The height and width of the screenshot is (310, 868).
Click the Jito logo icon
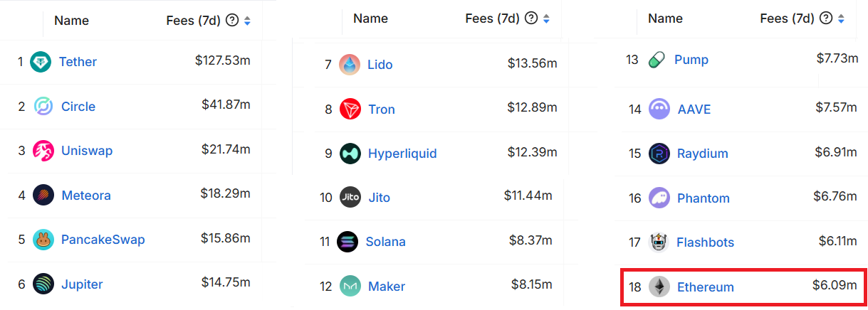pos(350,198)
